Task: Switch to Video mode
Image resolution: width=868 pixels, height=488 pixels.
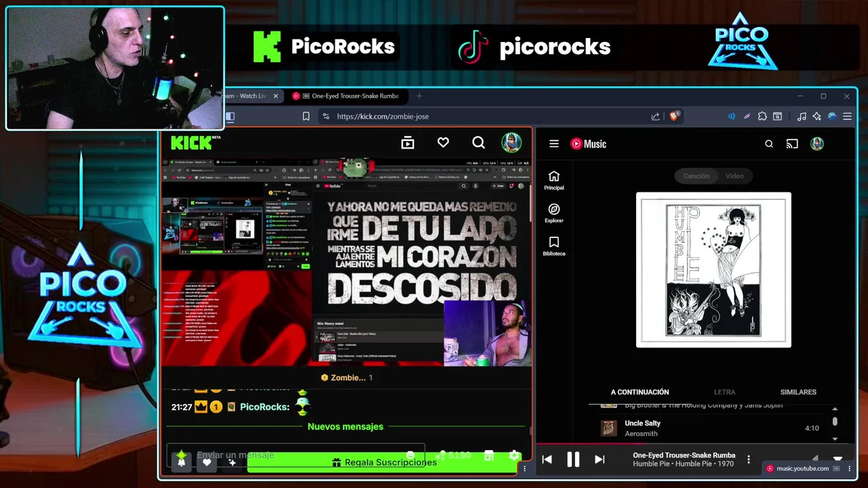Action: tap(734, 176)
